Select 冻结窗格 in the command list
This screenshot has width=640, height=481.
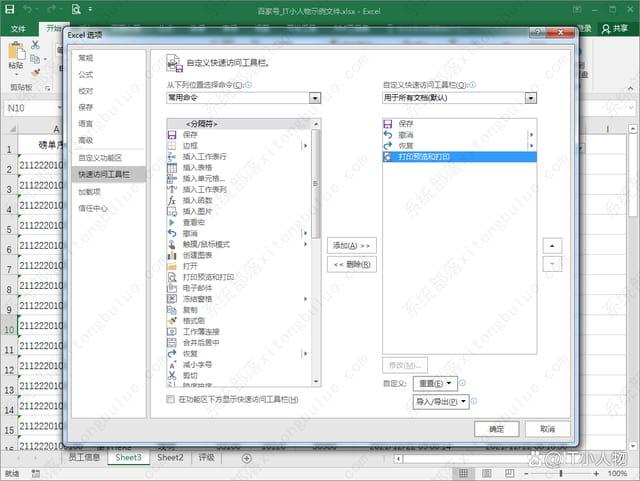199,299
